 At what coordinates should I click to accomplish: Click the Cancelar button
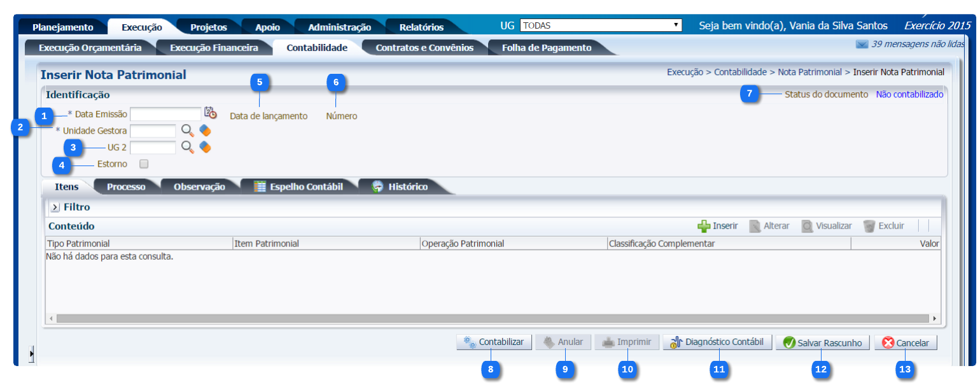906,343
